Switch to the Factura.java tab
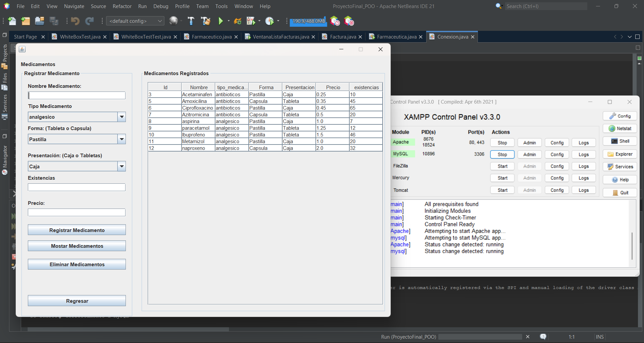This screenshot has width=644, height=343. [343, 37]
